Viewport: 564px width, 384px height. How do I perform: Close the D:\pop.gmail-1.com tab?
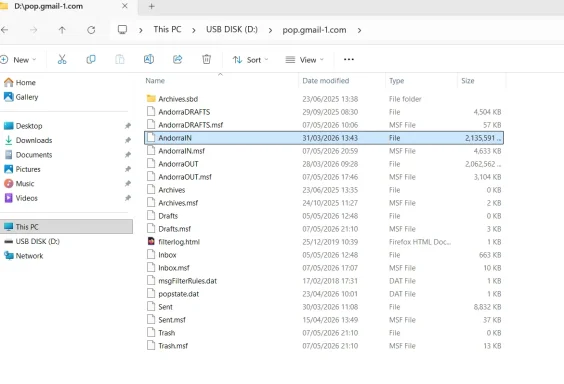pos(125,6)
